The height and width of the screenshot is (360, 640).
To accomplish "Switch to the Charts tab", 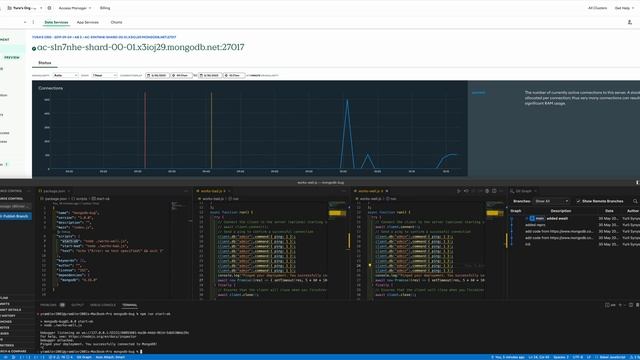I will (x=116, y=22).
